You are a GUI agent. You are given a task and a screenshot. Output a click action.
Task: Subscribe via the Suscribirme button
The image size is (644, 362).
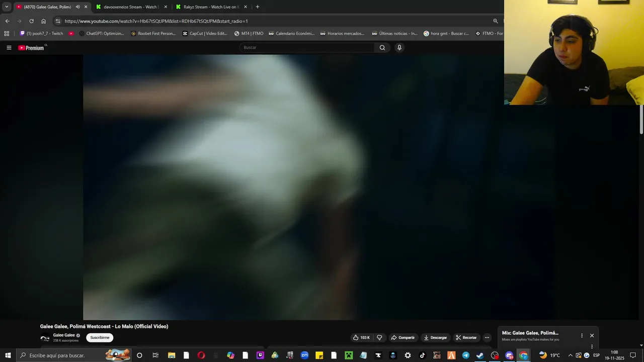[100, 337]
